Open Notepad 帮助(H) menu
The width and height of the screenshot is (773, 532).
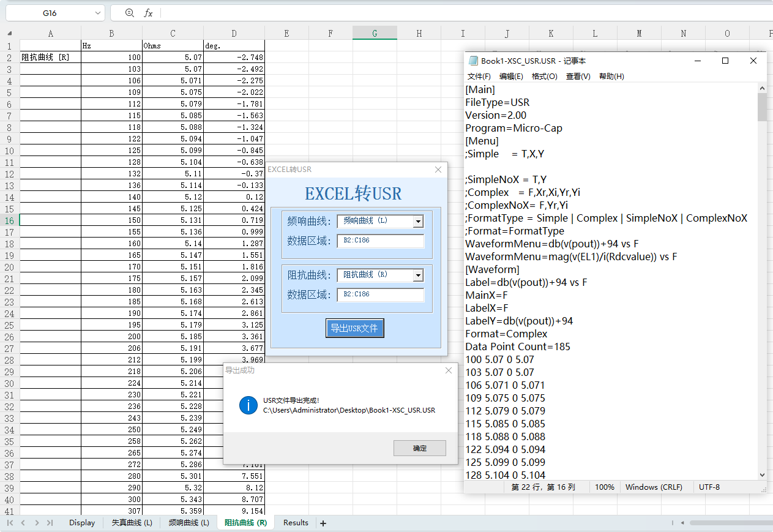click(x=611, y=77)
